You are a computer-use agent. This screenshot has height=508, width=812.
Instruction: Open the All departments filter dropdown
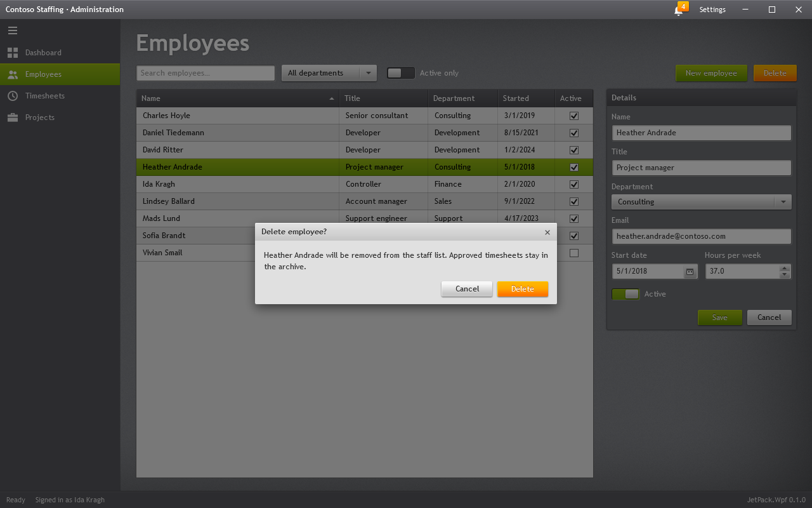click(x=329, y=73)
